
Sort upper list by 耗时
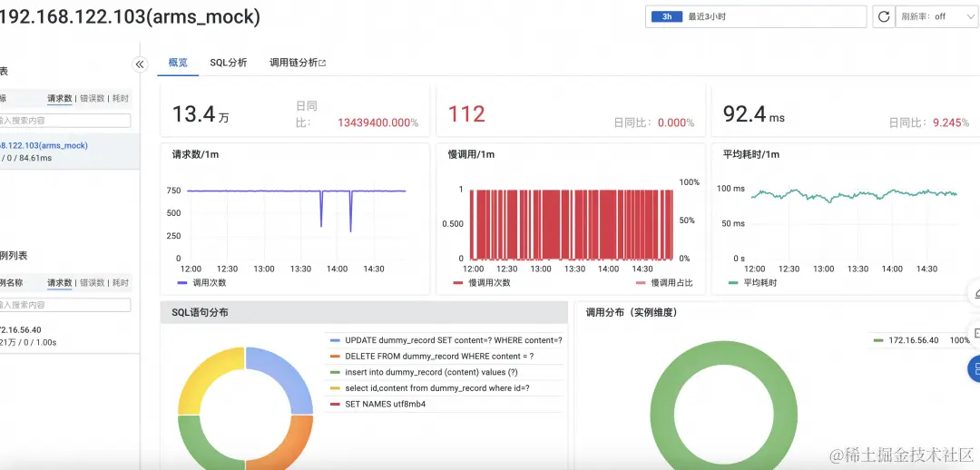click(x=121, y=98)
